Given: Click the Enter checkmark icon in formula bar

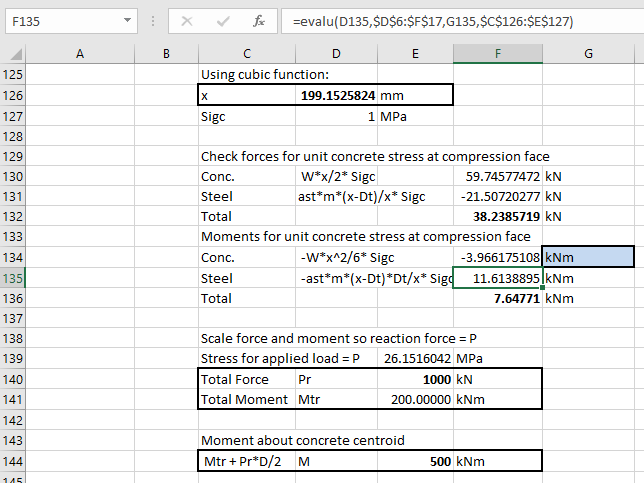Looking at the screenshot, I should tap(222, 20).
